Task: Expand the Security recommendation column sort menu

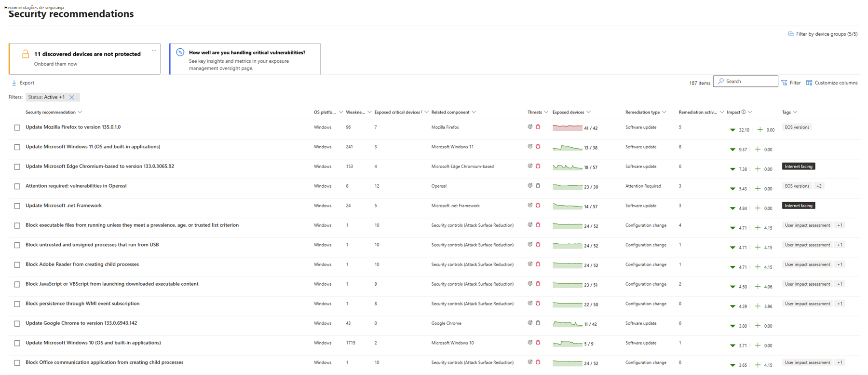Action: (x=80, y=112)
